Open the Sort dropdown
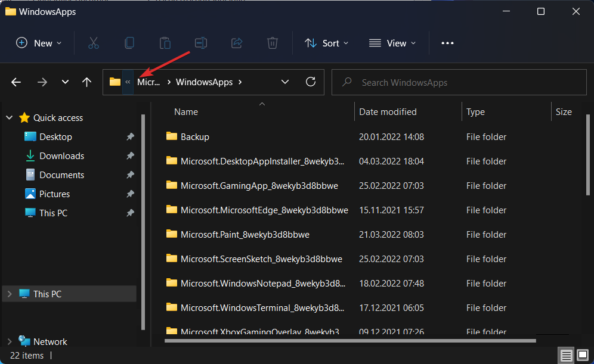594x364 pixels. [326, 43]
